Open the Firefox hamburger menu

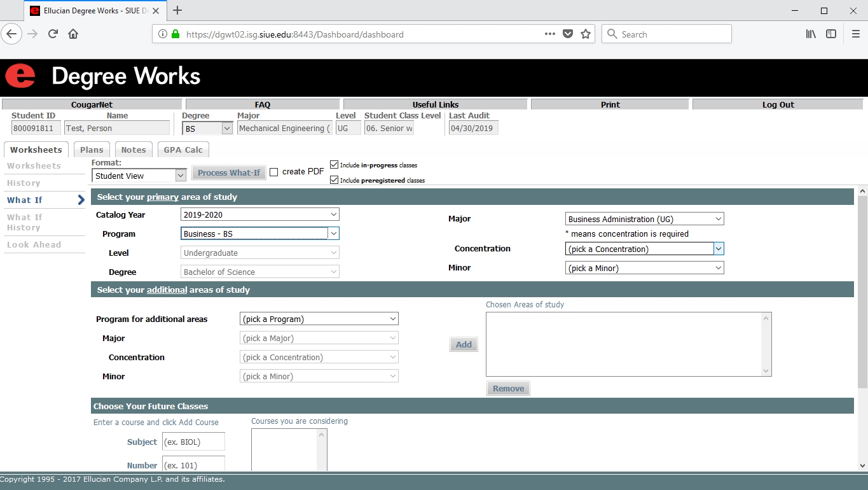click(855, 34)
